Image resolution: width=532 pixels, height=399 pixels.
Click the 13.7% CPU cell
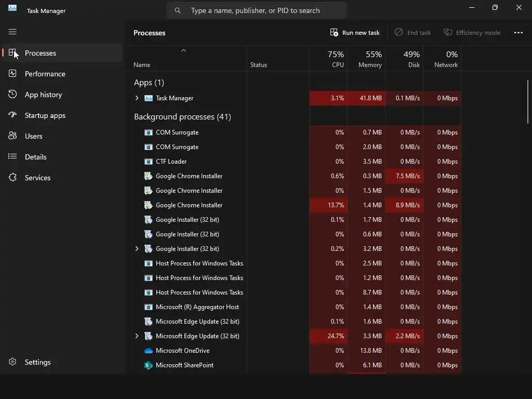[328, 205]
